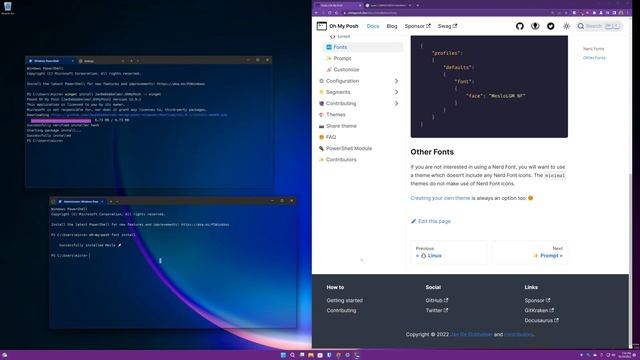Image resolution: width=640 pixels, height=360 pixels.
Task: Click the browser reload button
Action: pyautogui.click(x=330, y=13)
